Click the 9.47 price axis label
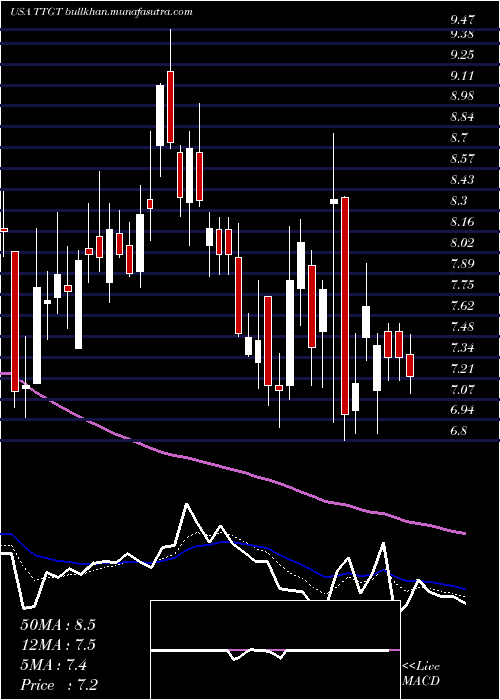This screenshot has width=500, height=700. coord(462,20)
